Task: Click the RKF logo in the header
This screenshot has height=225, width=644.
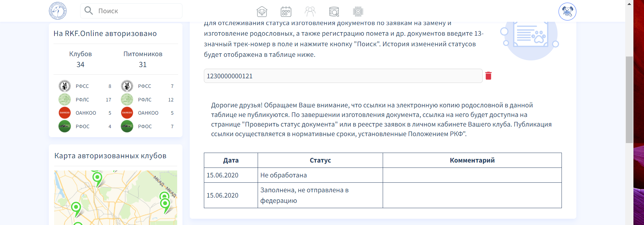Action: 58,11
